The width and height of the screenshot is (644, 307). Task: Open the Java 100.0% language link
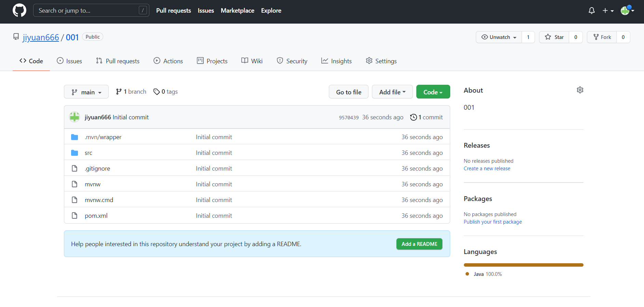[484, 274]
